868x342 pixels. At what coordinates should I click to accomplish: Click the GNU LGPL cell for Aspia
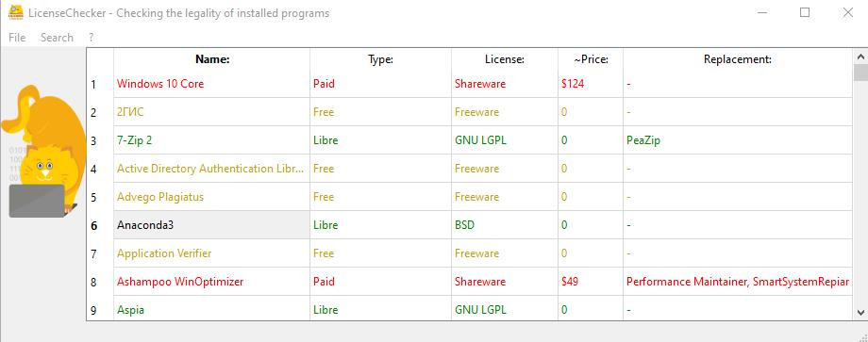click(505, 308)
